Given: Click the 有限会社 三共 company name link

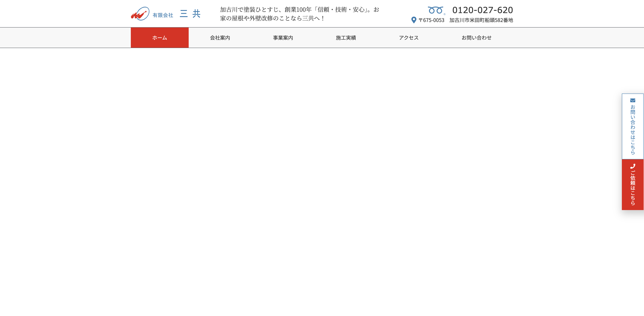Looking at the screenshot, I should point(176,14).
